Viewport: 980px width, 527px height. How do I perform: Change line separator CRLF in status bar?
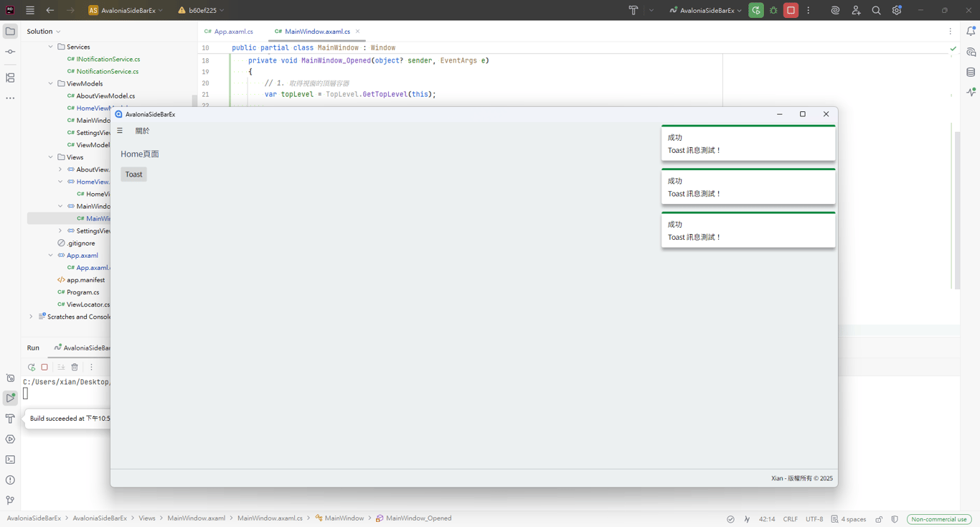[x=790, y=519]
